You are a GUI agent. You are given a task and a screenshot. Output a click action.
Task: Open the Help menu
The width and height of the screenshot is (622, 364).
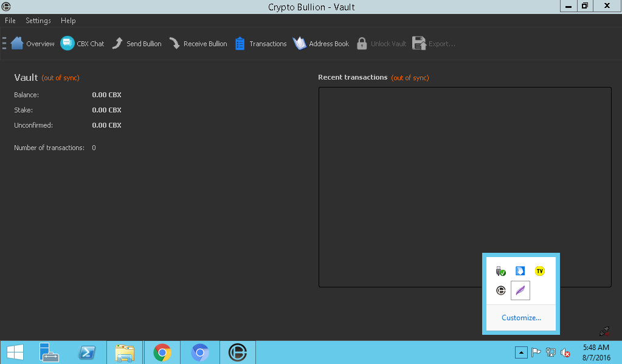coord(68,21)
